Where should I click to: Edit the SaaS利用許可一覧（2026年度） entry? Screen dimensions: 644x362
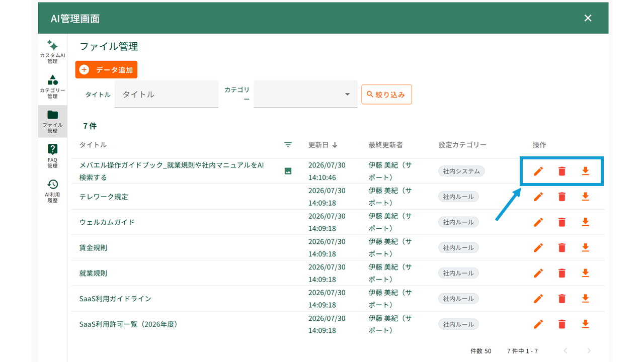(x=538, y=324)
